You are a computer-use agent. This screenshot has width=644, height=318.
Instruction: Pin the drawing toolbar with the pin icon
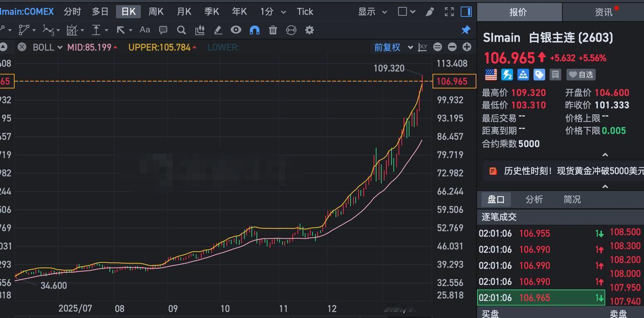[465, 30]
